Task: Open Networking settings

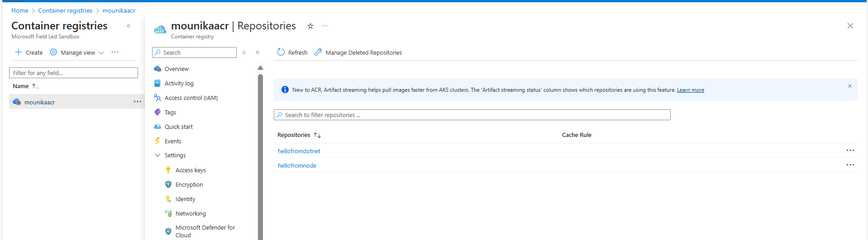Action: point(191,213)
